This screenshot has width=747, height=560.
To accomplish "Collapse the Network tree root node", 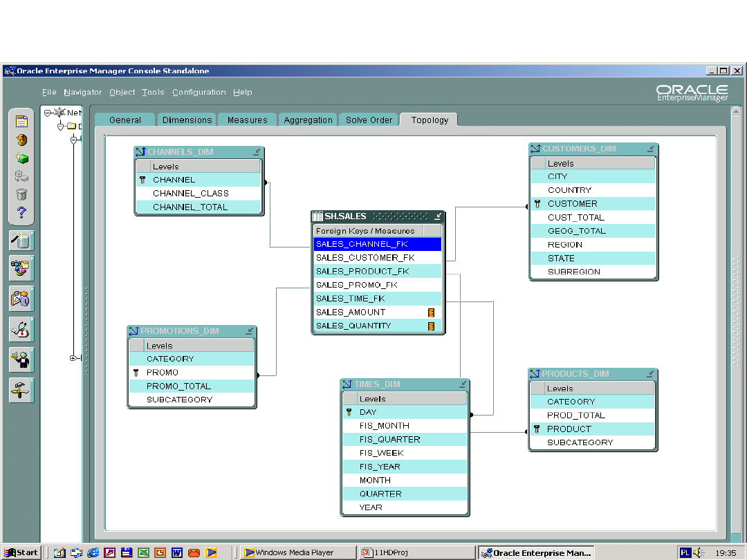I will click(48, 113).
